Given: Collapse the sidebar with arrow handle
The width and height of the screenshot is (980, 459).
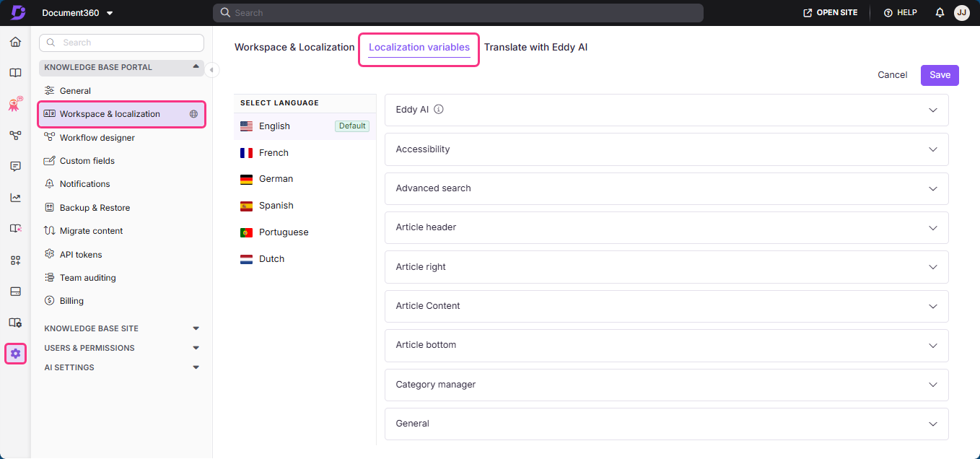Looking at the screenshot, I should (211, 70).
